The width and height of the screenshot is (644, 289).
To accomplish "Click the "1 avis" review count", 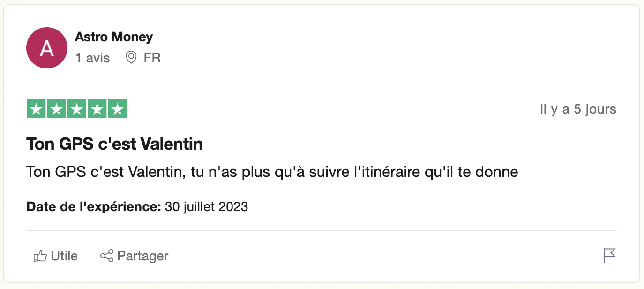I will (x=92, y=58).
